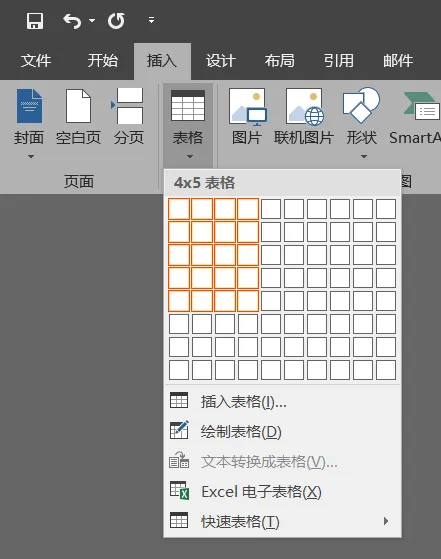
Task: Click the 图片 picture icon
Action: click(x=247, y=107)
